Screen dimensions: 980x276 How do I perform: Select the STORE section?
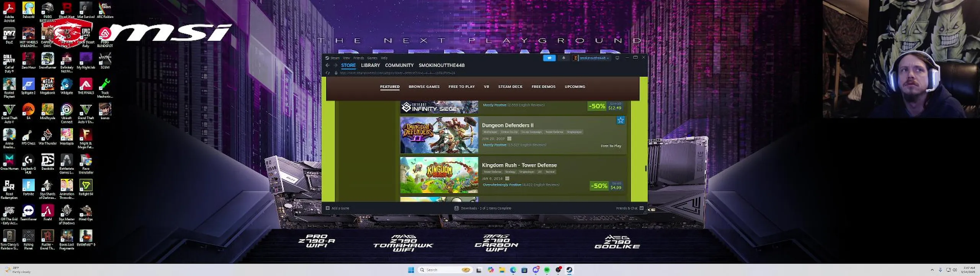click(348, 65)
